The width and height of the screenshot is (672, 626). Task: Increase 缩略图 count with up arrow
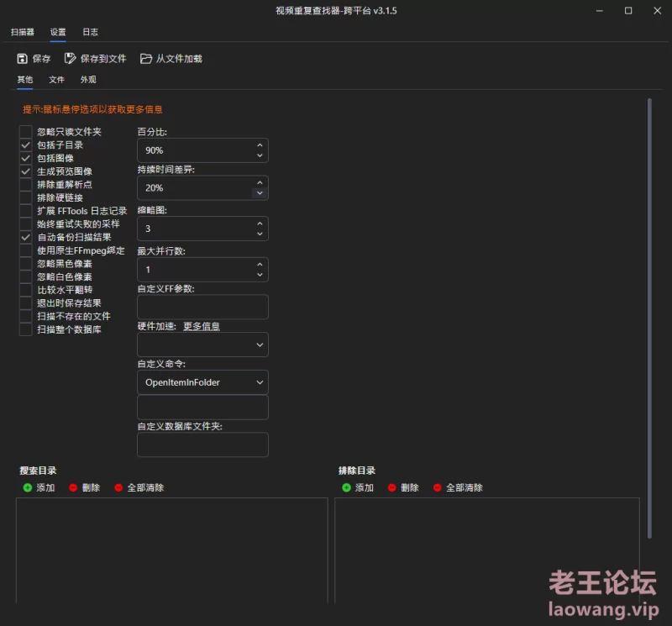click(260, 224)
